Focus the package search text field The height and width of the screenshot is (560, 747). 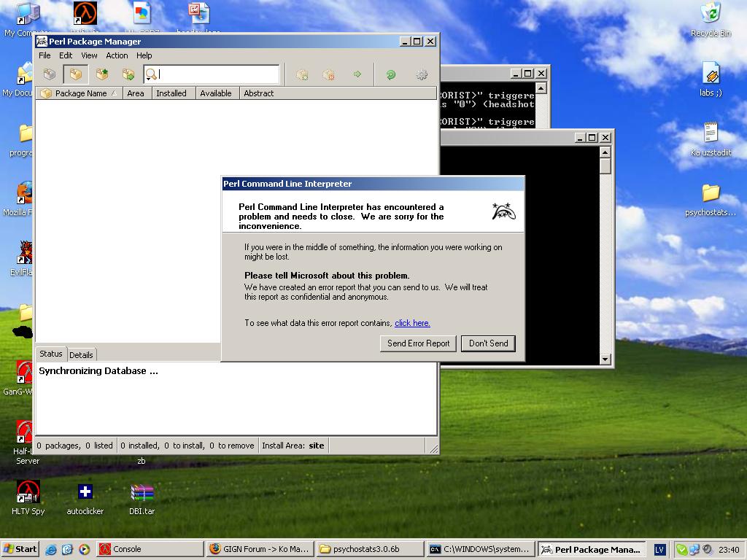[x=217, y=74]
